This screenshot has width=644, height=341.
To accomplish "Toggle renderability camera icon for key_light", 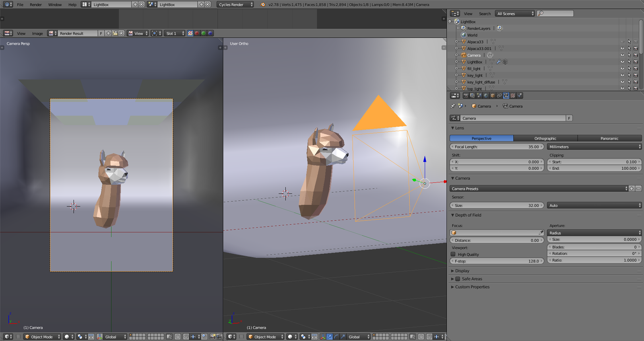I will (x=636, y=75).
